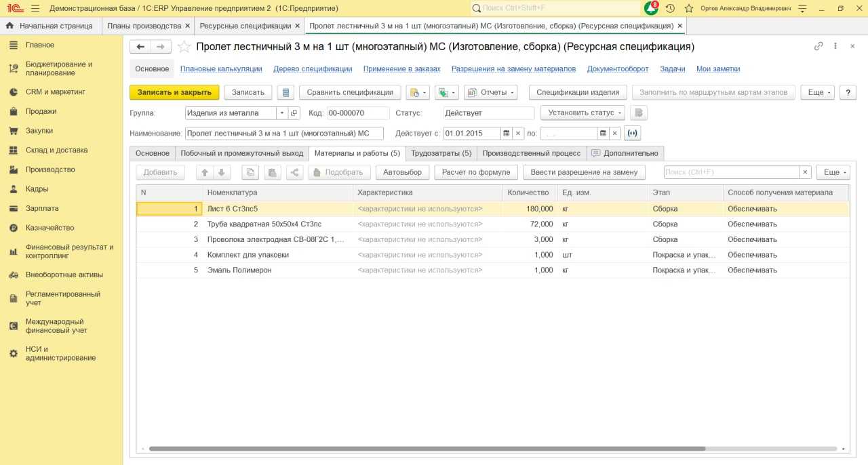Expand the Установить статус dropdown
The height and width of the screenshot is (465, 868).
tap(582, 113)
